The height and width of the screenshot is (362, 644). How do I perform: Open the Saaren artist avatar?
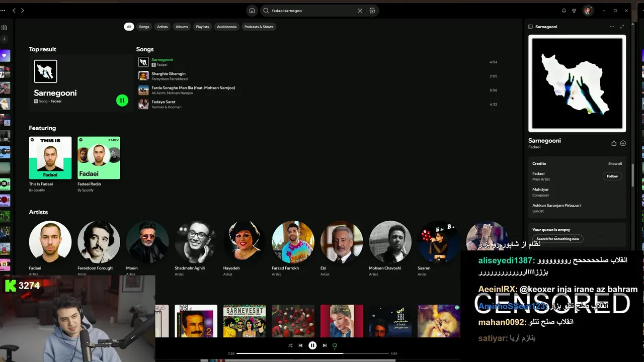(x=439, y=242)
